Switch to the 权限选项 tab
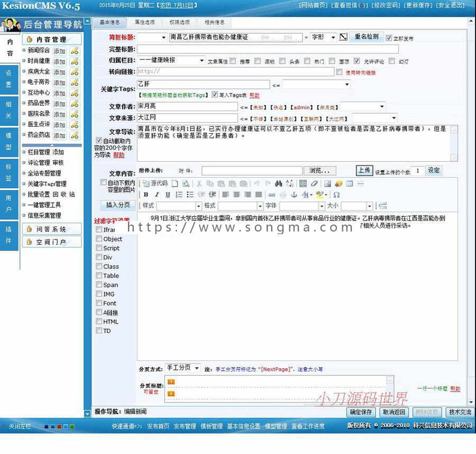Screen dimensions: 476x454 [180, 22]
